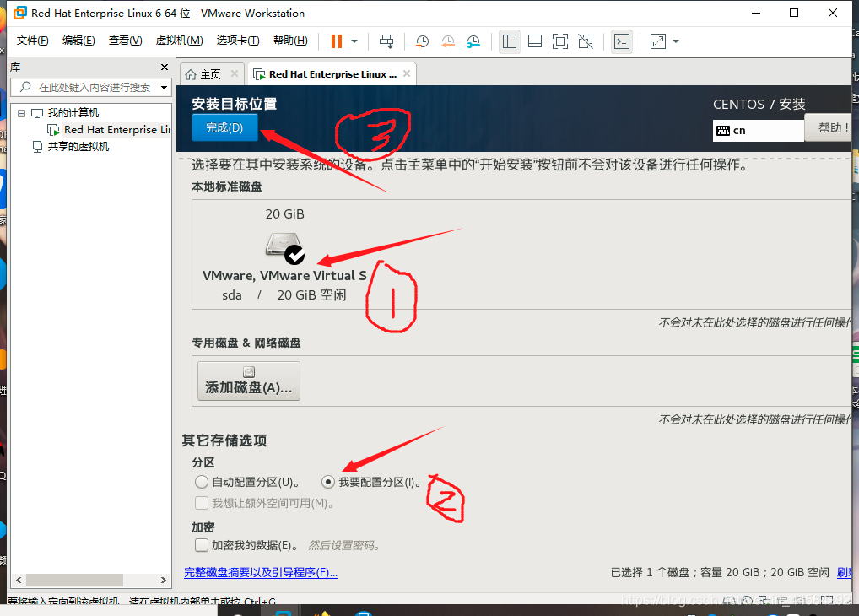Click the pause virtual machine icon
The image size is (859, 616).
tap(337, 41)
